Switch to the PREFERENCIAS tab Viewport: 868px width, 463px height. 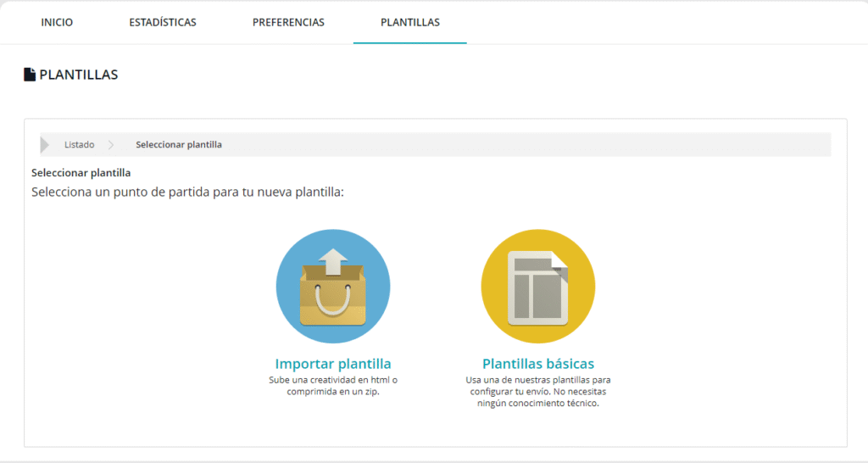pyautogui.click(x=288, y=23)
